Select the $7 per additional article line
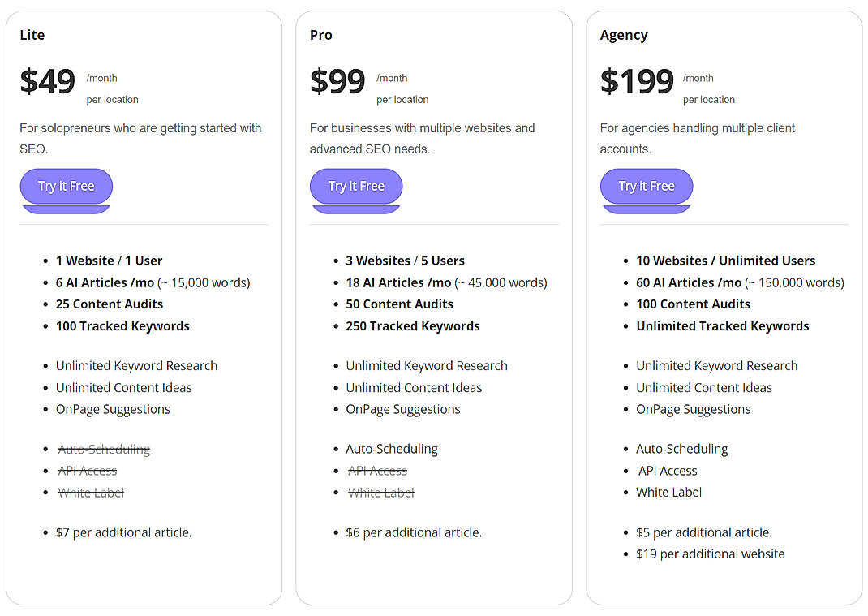The width and height of the screenshot is (868, 616). [124, 532]
